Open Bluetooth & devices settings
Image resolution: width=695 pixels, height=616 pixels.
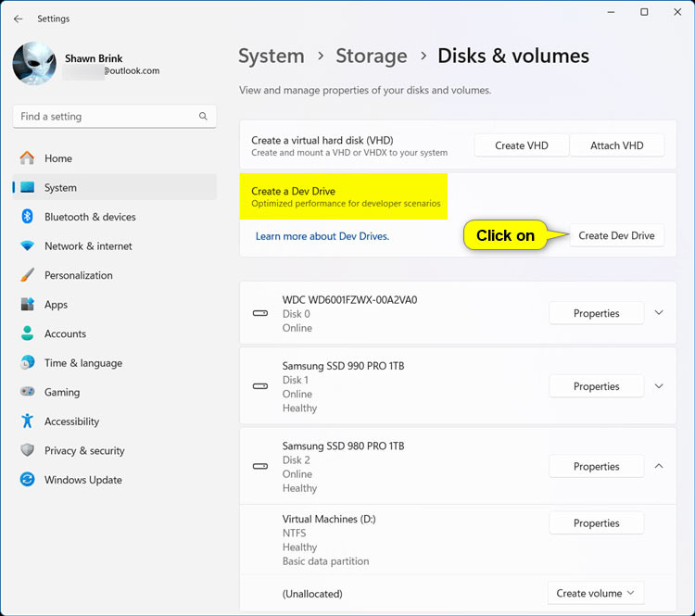click(x=114, y=217)
